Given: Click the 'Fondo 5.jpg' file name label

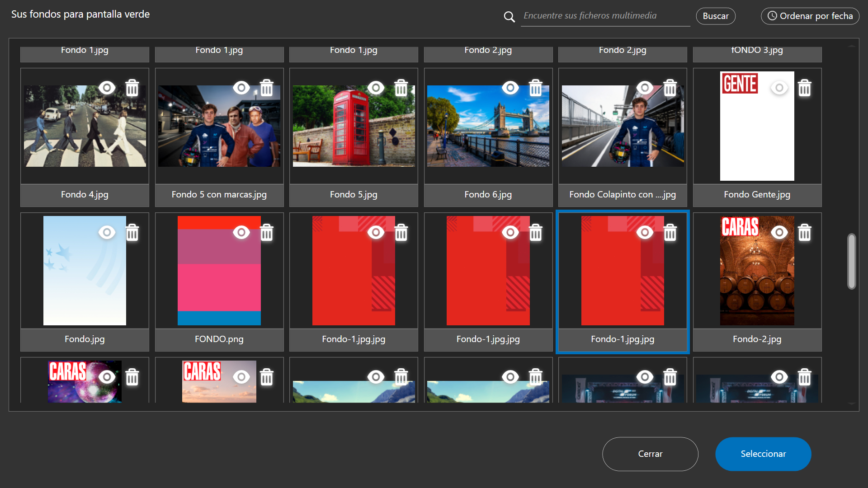Looking at the screenshot, I should tap(354, 195).
